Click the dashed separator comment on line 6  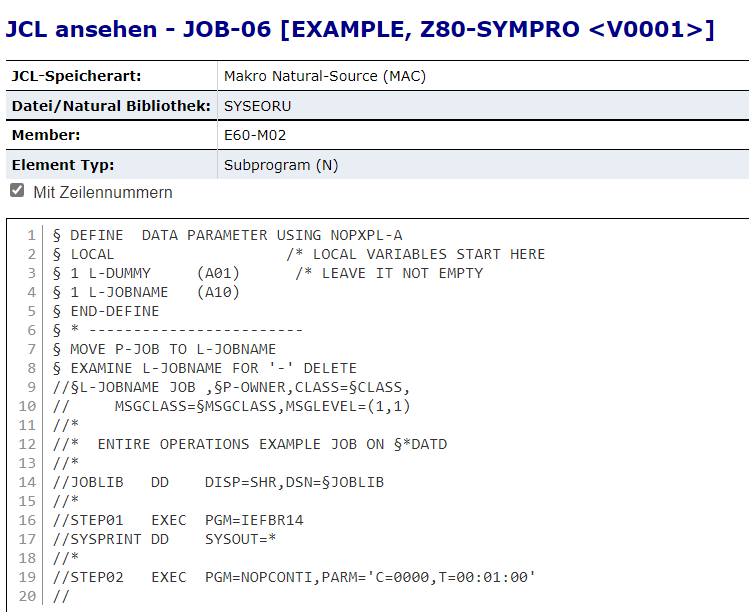pos(177,330)
